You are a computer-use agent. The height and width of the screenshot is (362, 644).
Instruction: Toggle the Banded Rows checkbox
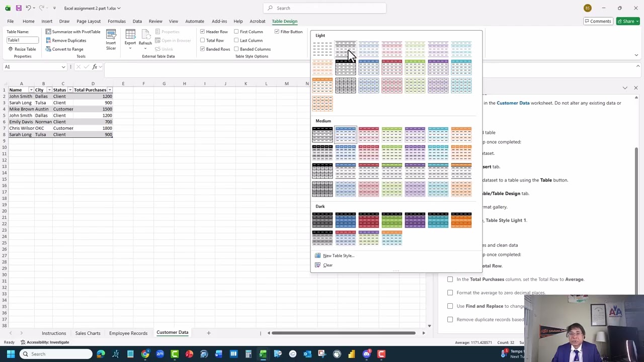pos(202,49)
